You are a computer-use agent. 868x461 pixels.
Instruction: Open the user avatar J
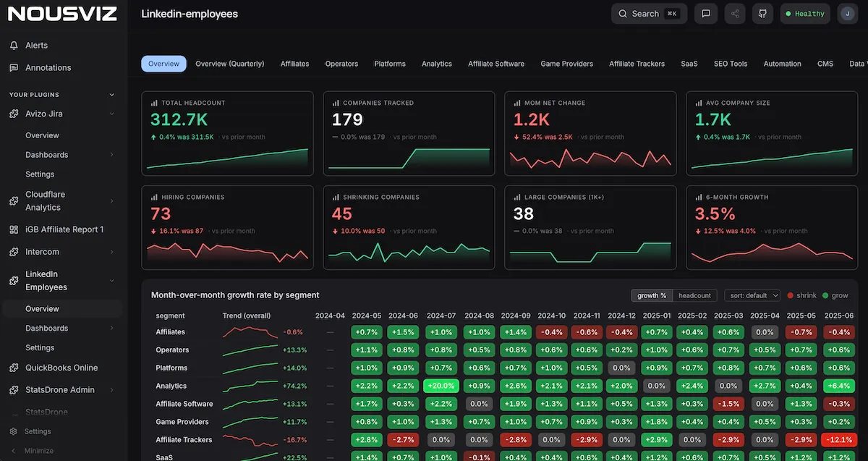[847, 14]
